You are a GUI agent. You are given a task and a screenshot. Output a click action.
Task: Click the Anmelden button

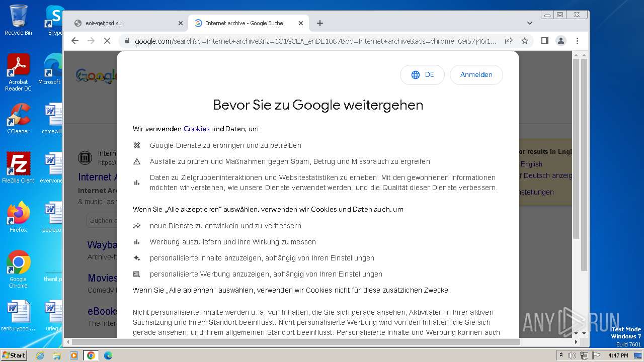tap(476, 74)
